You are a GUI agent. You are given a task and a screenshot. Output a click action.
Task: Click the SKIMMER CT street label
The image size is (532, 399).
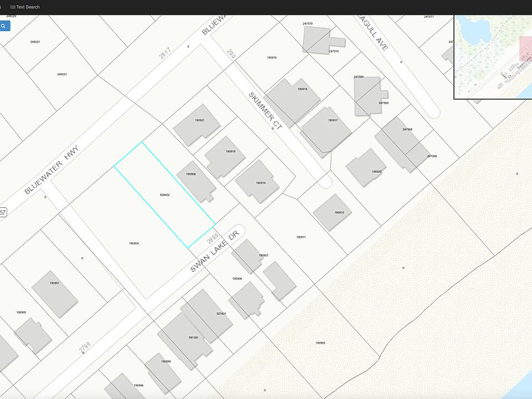(x=265, y=111)
